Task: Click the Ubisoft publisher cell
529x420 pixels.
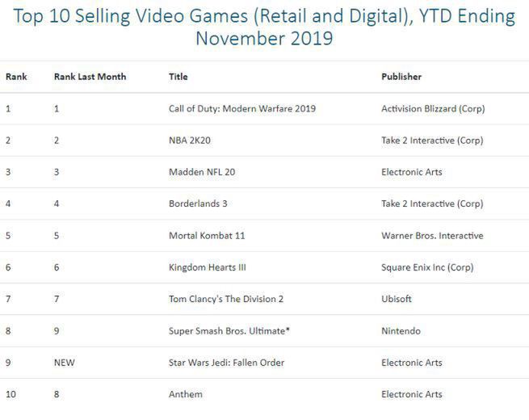Action: click(x=397, y=299)
